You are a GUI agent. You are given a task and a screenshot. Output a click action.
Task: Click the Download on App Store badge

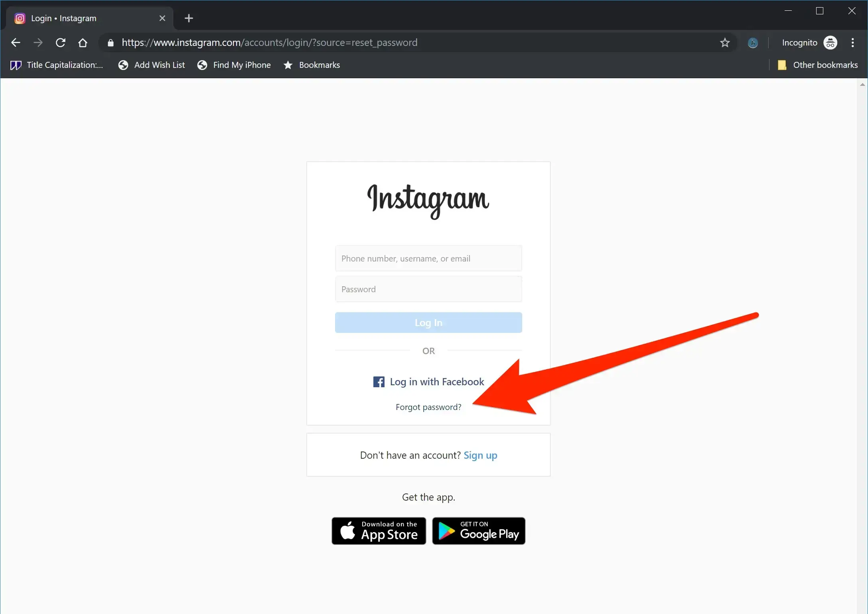[x=378, y=530]
